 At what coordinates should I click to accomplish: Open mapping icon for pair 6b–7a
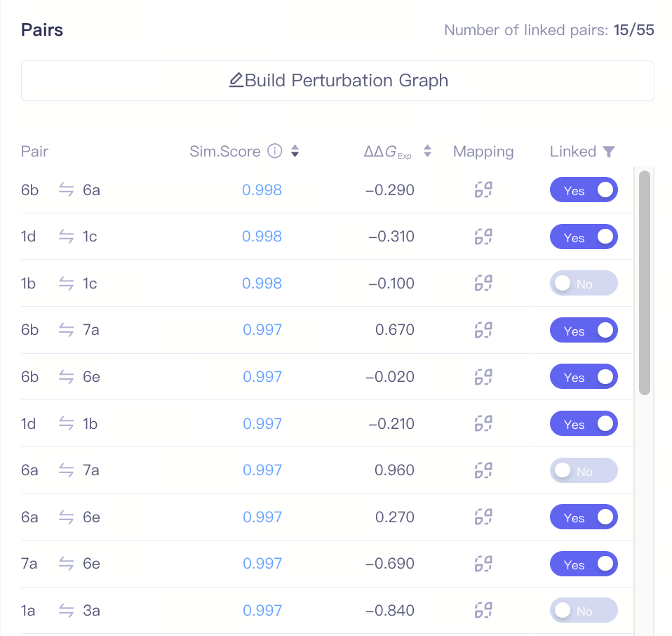[x=483, y=330]
